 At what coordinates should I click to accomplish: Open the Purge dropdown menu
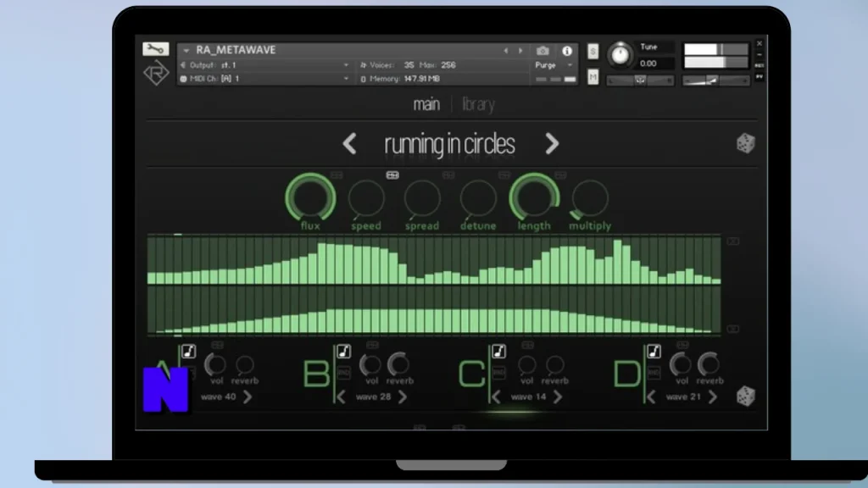[554, 65]
